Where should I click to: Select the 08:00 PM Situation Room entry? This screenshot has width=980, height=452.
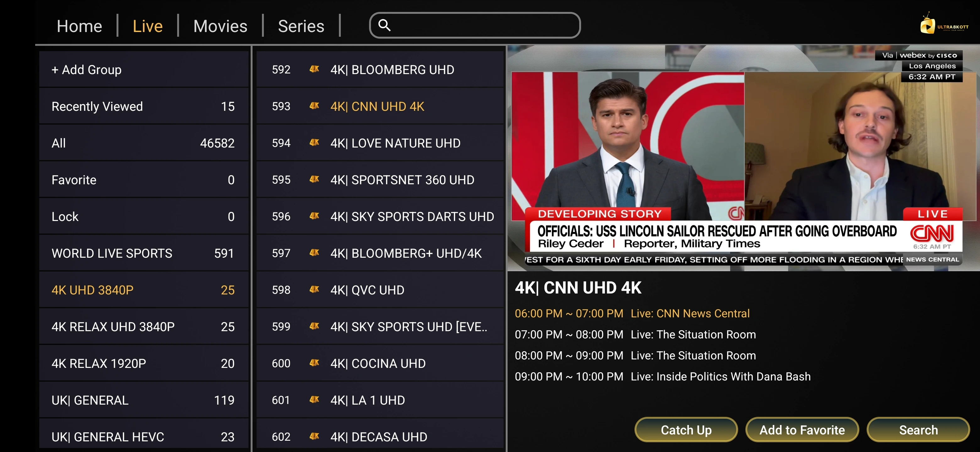(635, 355)
